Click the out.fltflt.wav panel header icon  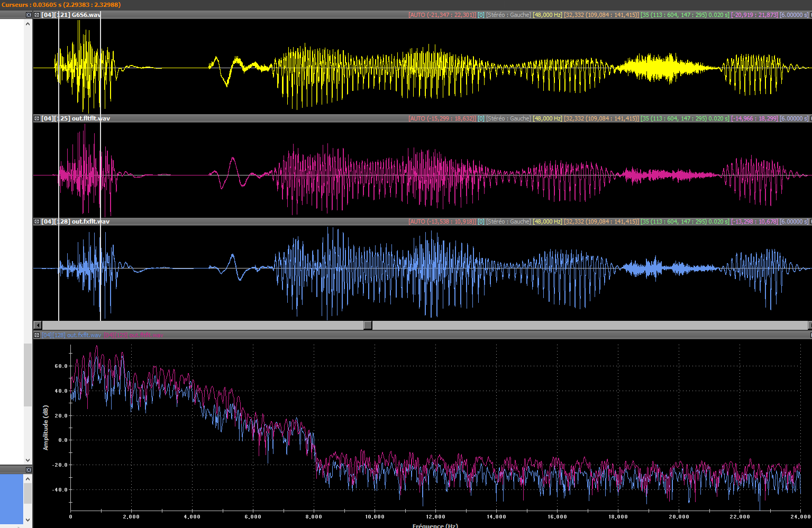pos(37,118)
